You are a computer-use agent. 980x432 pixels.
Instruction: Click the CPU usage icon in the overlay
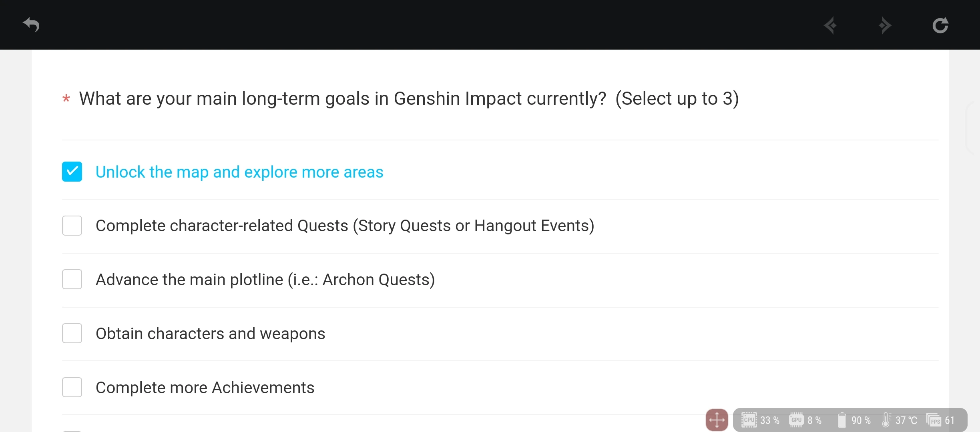point(749,420)
